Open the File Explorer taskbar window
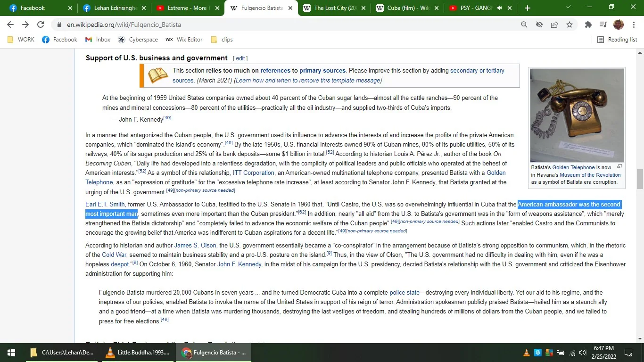The image size is (644, 362). 62,353
